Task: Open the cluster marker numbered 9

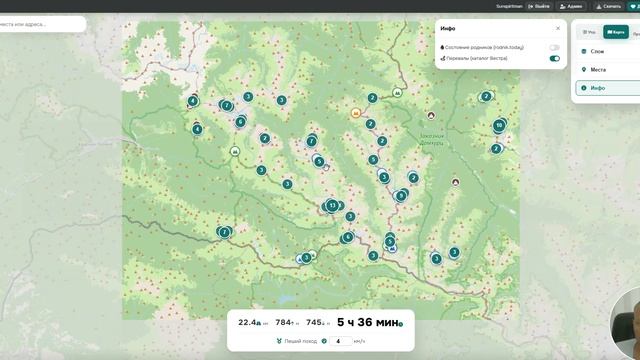Action: point(401,196)
